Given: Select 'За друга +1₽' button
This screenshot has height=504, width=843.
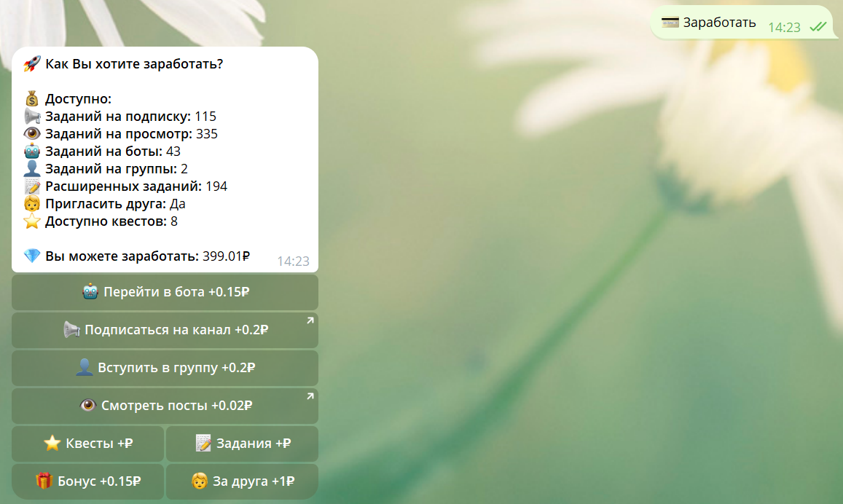Looking at the screenshot, I should coord(242,481).
